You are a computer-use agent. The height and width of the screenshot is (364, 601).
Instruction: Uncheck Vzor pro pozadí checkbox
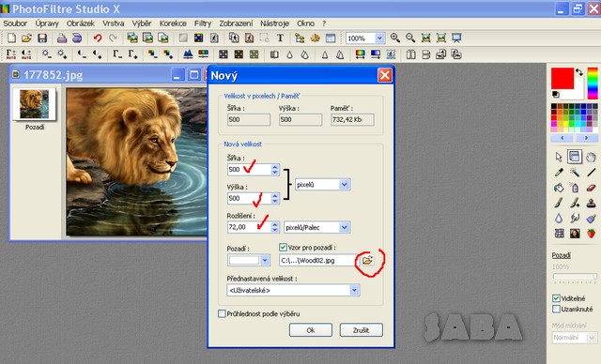click(283, 248)
